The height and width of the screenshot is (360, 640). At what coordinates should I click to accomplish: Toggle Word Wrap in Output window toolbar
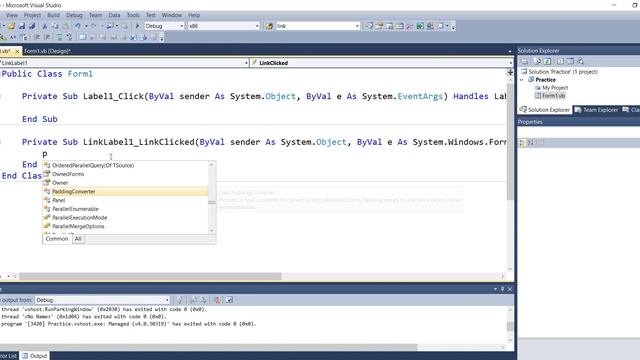click(x=229, y=300)
